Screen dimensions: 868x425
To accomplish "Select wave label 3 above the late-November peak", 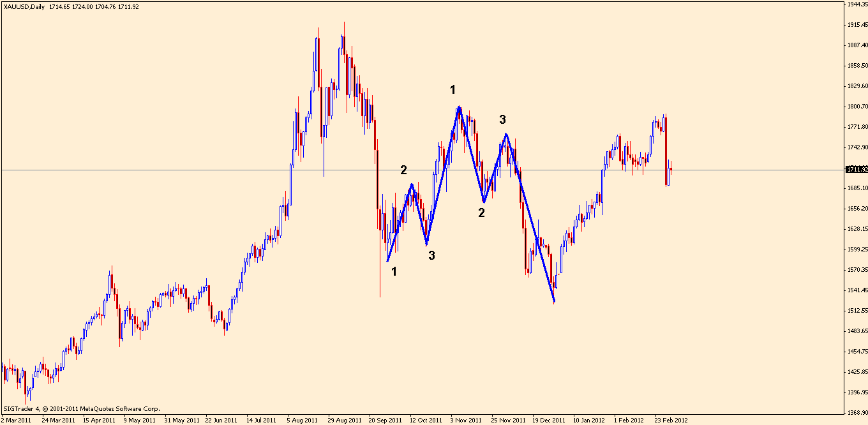I will 502,119.
